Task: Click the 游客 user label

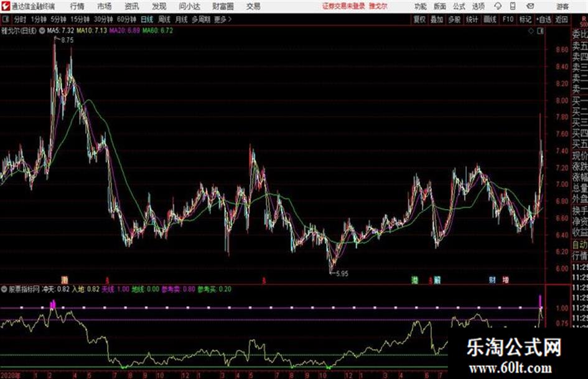Action: pos(562,6)
